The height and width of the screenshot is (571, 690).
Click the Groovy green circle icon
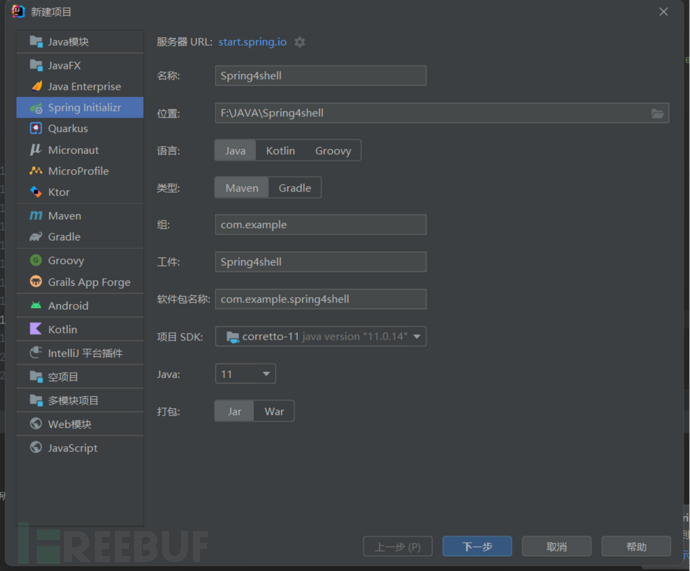pyautogui.click(x=36, y=260)
